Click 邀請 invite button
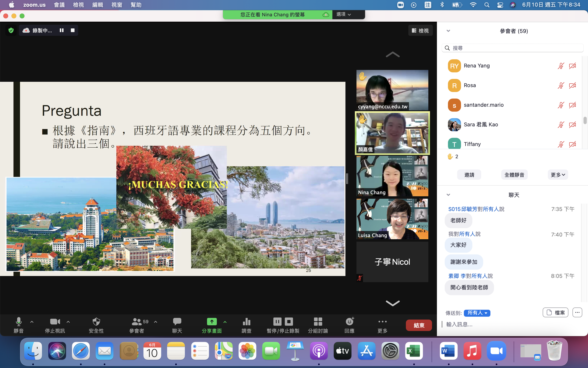Viewport: 588px width, 368px height. (469, 175)
